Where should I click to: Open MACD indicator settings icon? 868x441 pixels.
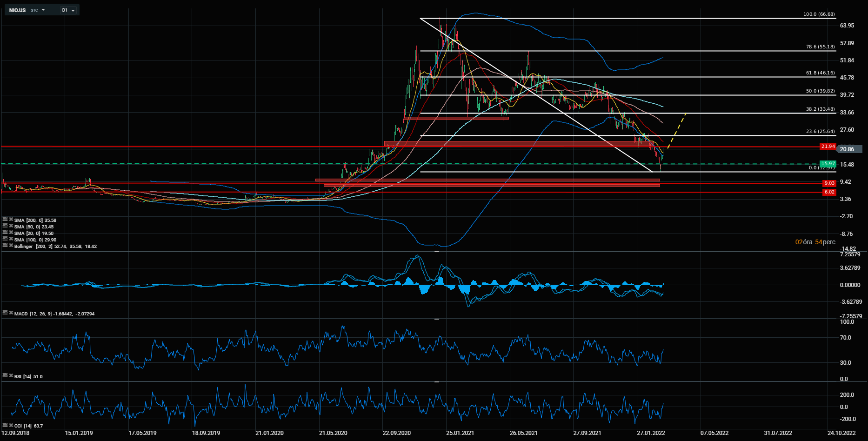coord(5,313)
